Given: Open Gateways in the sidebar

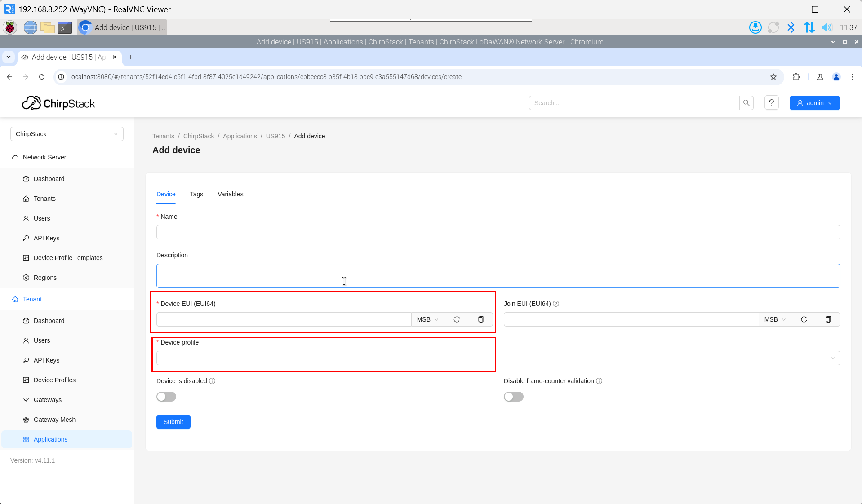Looking at the screenshot, I should pyautogui.click(x=48, y=400).
